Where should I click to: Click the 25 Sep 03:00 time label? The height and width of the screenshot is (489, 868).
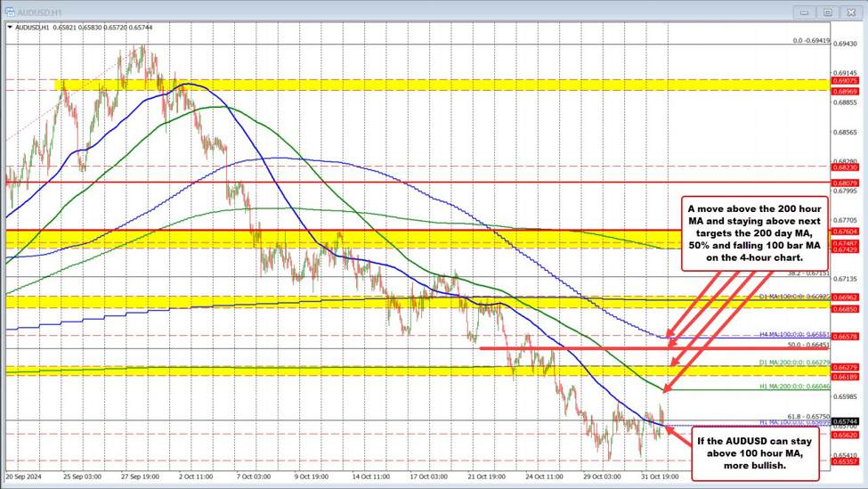[83, 477]
